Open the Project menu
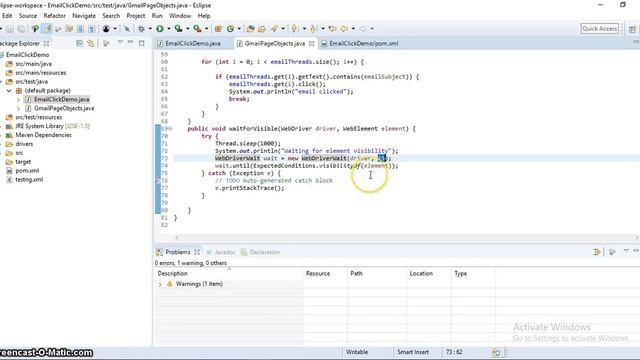 pos(136,16)
